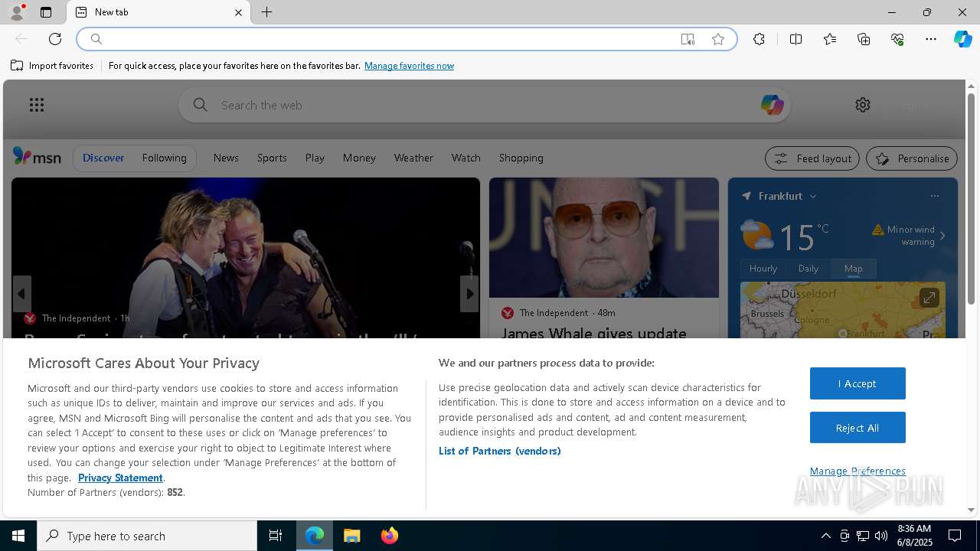The width and height of the screenshot is (980, 551).
Task: Expand the weather map
Action: click(x=929, y=298)
